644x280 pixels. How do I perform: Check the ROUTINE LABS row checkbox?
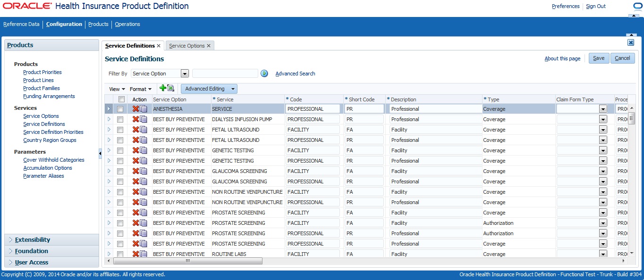click(120, 255)
